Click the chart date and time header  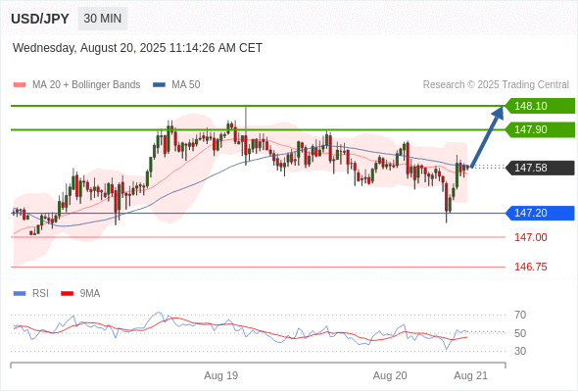[x=137, y=48]
